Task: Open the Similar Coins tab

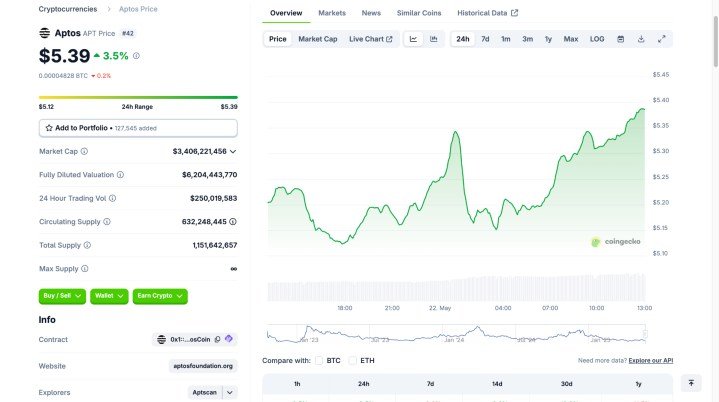Action: pos(419,13)
